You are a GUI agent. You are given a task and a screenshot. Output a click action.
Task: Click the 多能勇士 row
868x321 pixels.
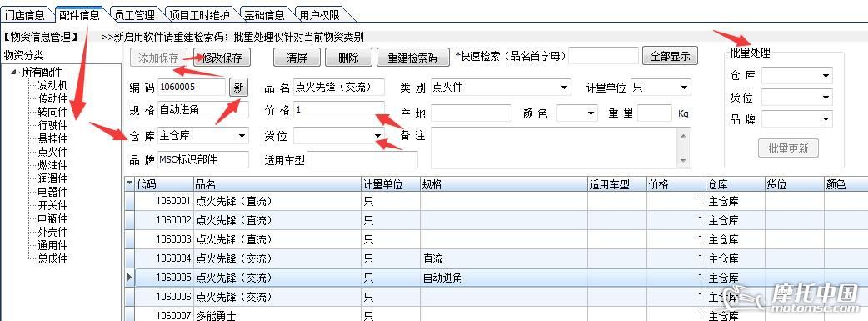[x=496, y=314]
